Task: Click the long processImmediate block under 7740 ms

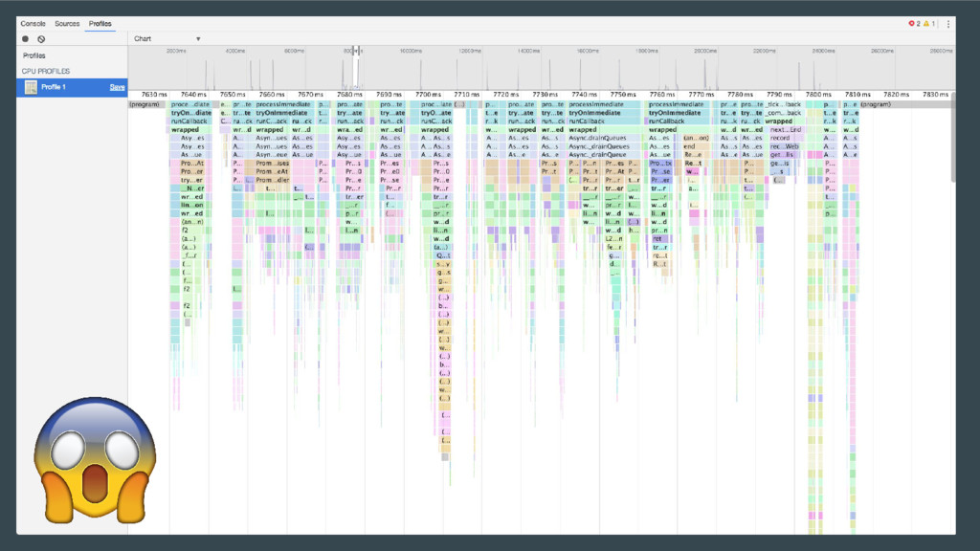Action: (x=603, y=104)
